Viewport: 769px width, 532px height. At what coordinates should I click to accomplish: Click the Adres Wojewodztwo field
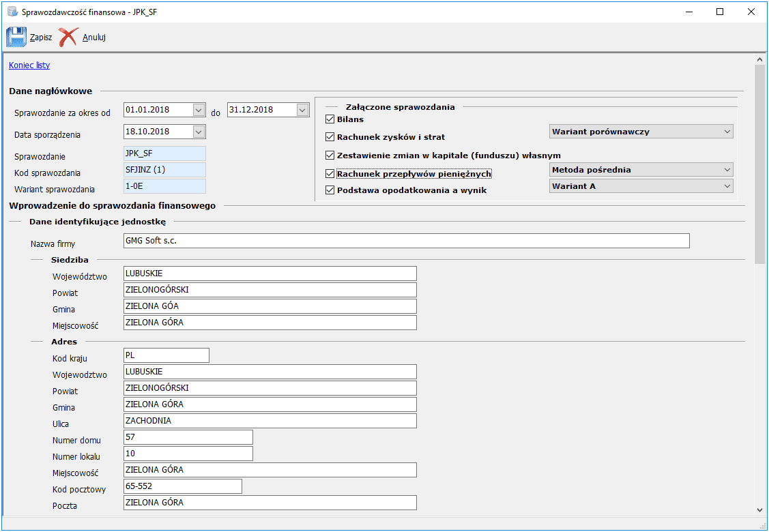pos(270,372)
